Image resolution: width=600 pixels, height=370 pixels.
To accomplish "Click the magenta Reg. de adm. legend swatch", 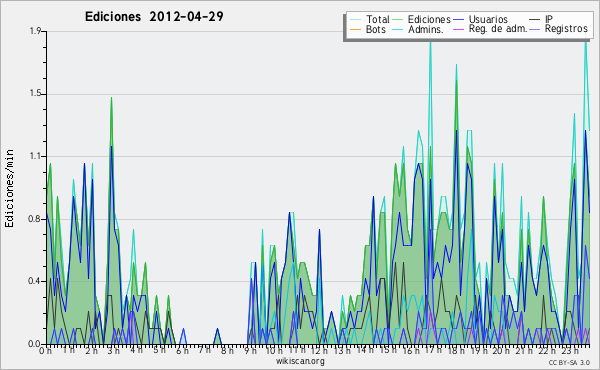I will click(x=458, y=29).
